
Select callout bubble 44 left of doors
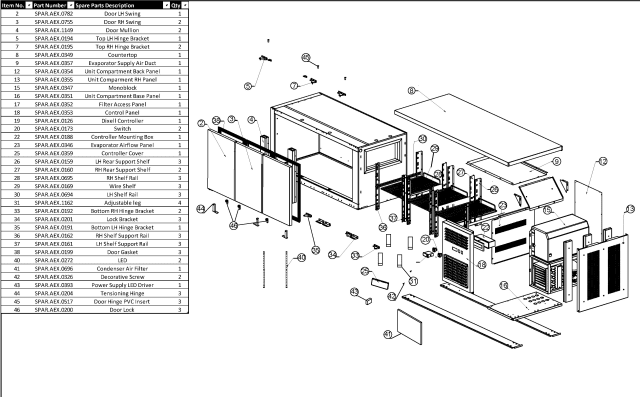click(x=200, y=209)
